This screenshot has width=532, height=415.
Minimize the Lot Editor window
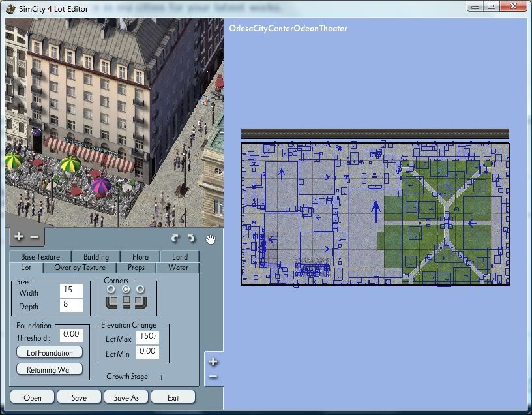coord(475,7)
